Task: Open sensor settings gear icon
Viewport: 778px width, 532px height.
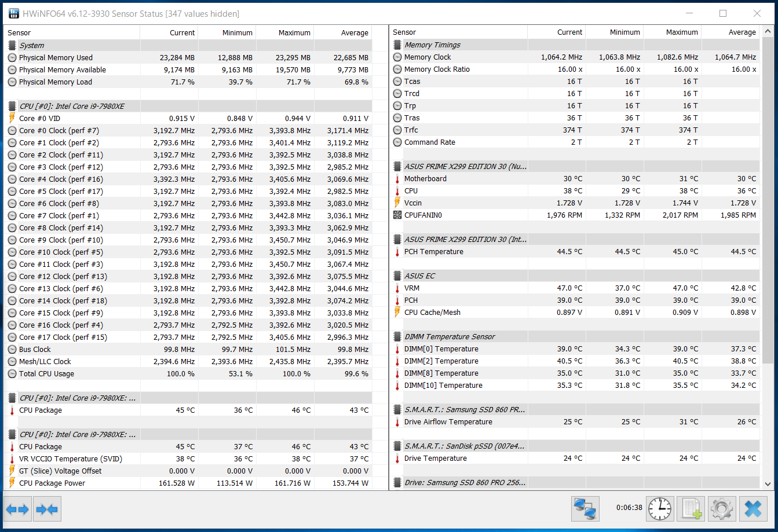Action: [722, 509]
